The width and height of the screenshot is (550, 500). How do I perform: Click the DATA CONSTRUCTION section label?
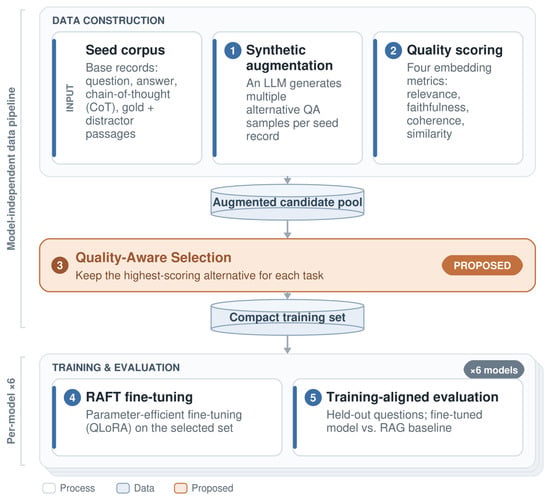tap(108, 21)
